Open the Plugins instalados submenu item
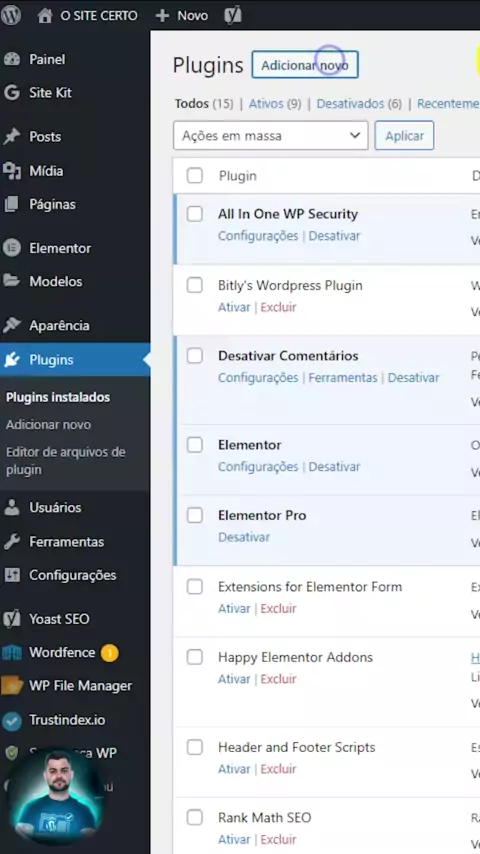The image size is (480, 854). coord(58,397)
